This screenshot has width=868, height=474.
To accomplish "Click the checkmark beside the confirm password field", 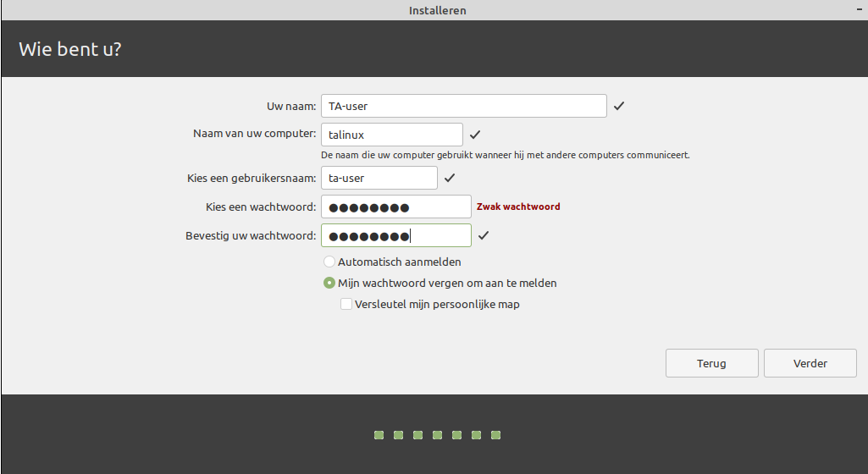I will click(x=484, y=235).
